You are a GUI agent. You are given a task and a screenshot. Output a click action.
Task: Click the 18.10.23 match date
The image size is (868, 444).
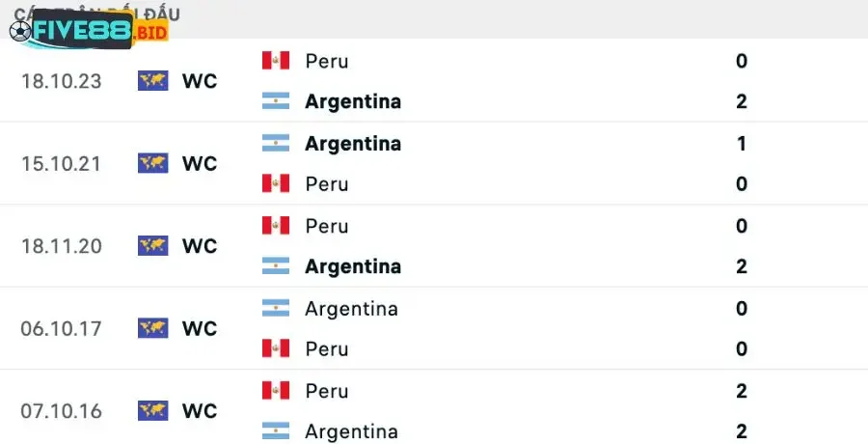[x=60, y=81]
